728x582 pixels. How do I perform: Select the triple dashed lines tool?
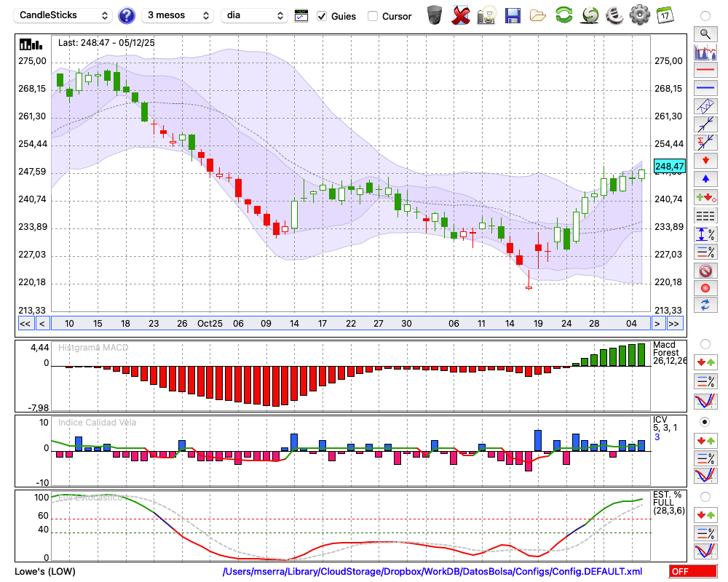[705, 215]
